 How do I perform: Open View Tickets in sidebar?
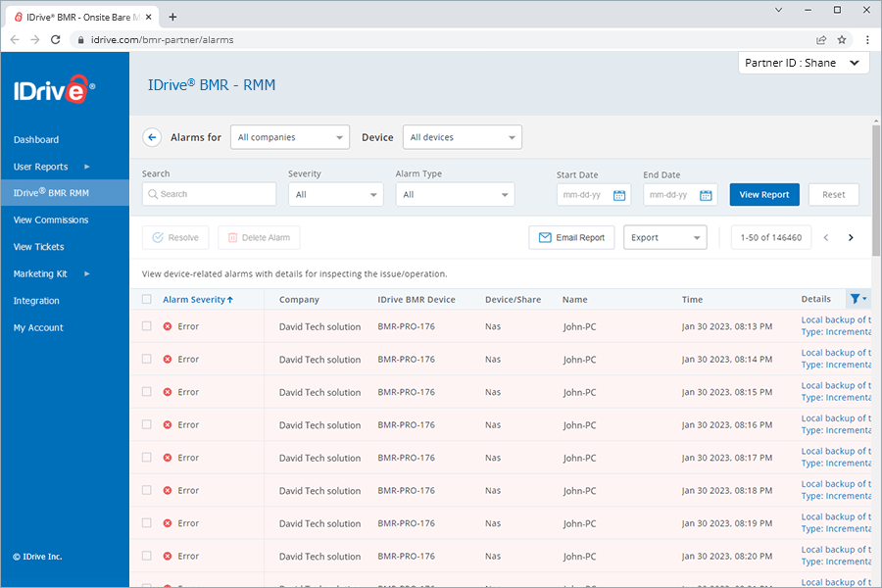click(38, 247)
